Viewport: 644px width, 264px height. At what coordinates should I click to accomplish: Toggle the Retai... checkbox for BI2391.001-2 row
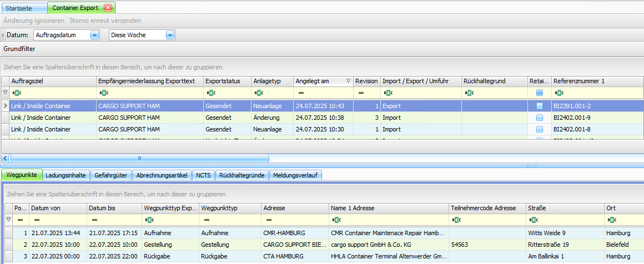[x=540, y=105]
